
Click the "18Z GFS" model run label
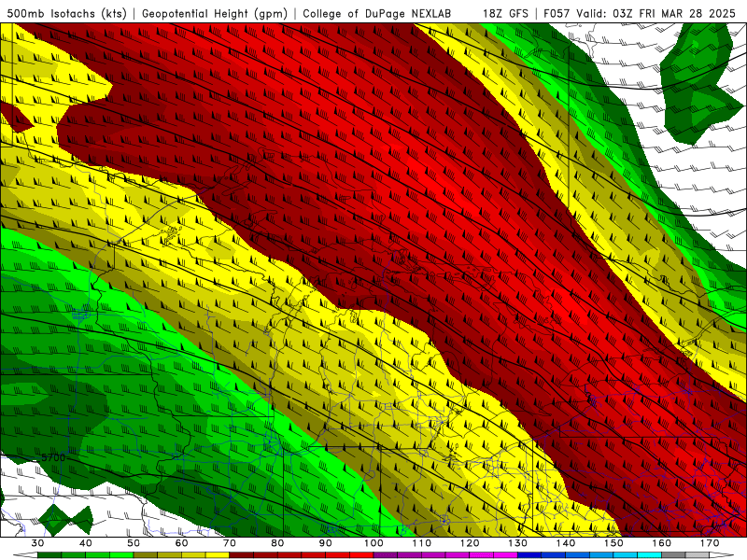[505, 14]
